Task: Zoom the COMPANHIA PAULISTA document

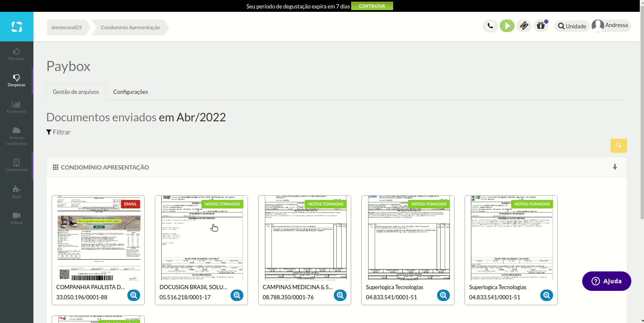Action: click(x=134, y=295)
